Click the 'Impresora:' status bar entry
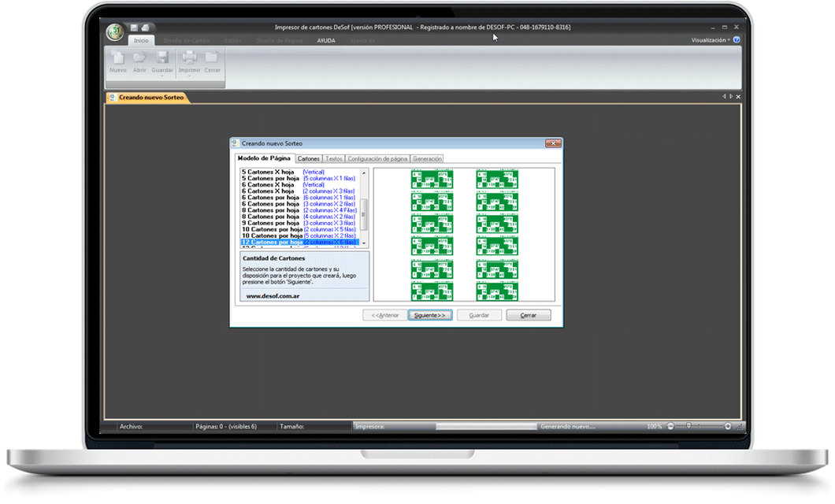This screenshot has height=504, width=835. 369,426
